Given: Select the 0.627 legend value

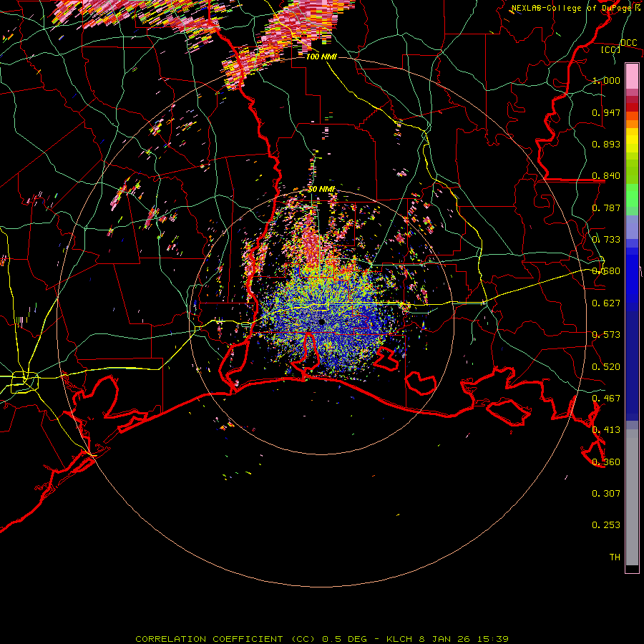Looking at the screenshot, I should pos(606,303).
